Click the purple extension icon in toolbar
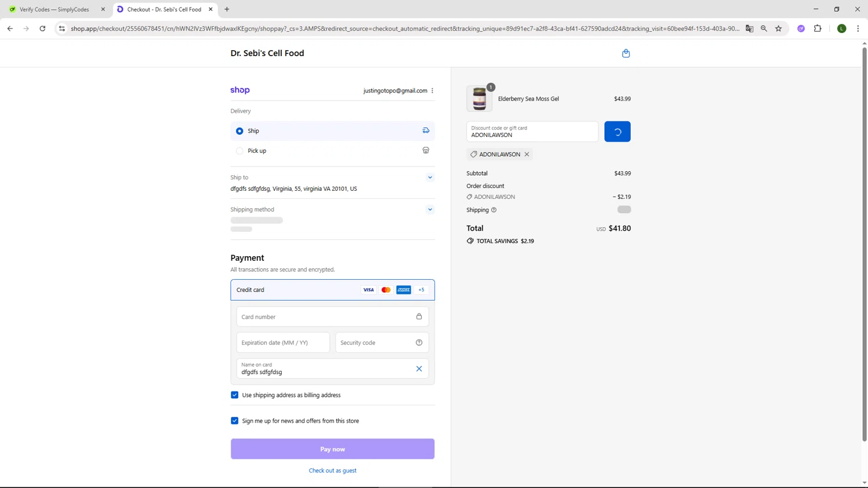Screen dimensions: 868x488 click(x=801, y=28)
